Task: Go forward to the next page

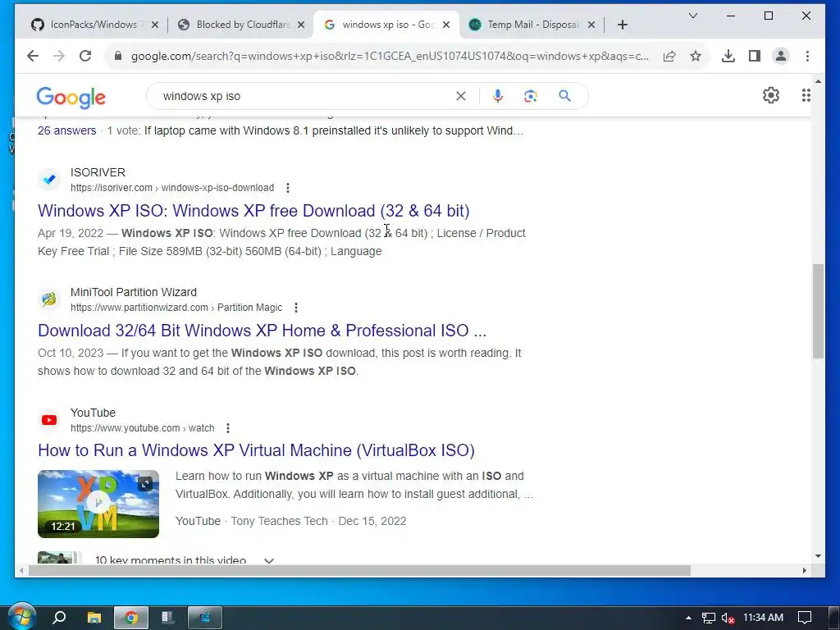Action: tap(59, 56)
